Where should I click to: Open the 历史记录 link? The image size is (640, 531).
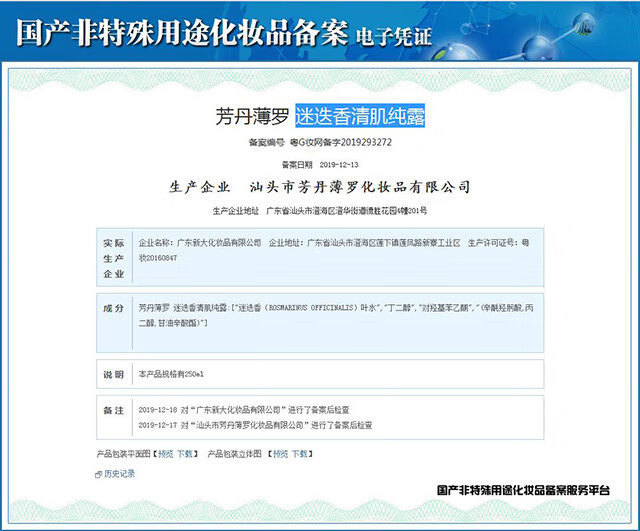[119, 474]
